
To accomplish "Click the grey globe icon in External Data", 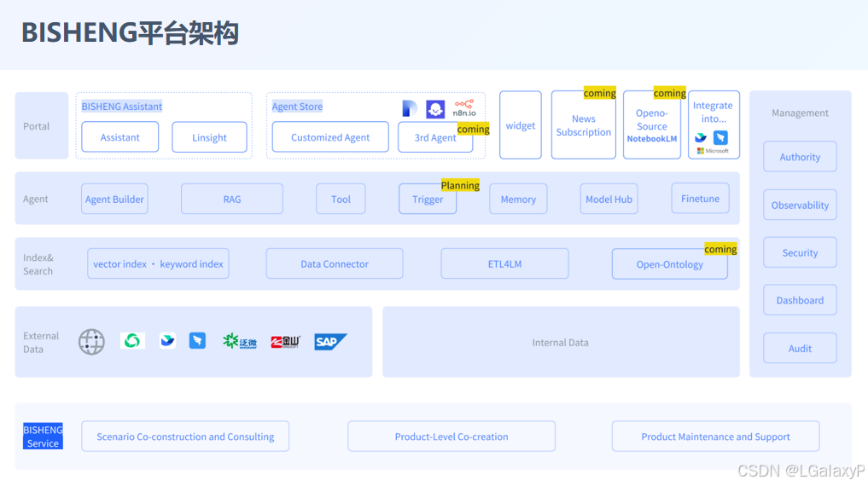I will click(91, 342).
